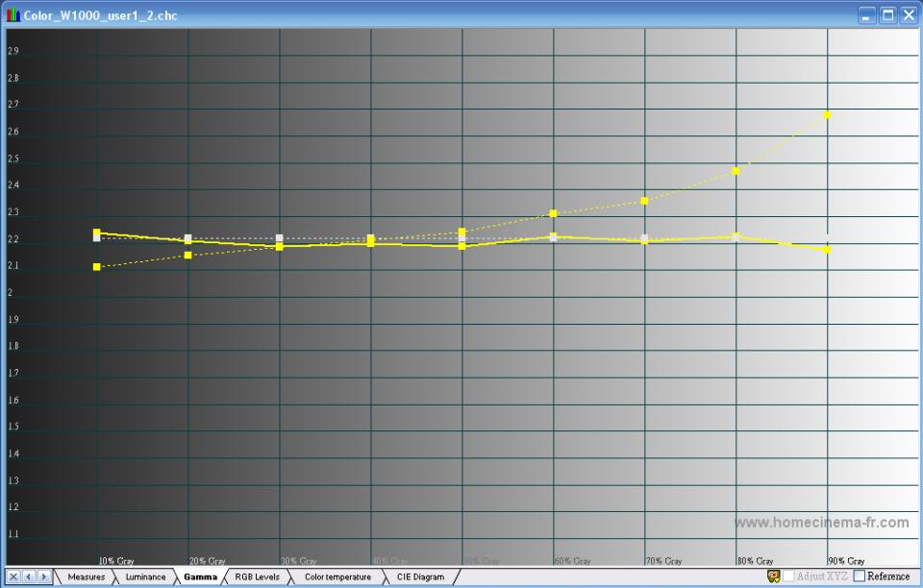
Task: Go to the Color temperature tab
Action: click(337, 576)
